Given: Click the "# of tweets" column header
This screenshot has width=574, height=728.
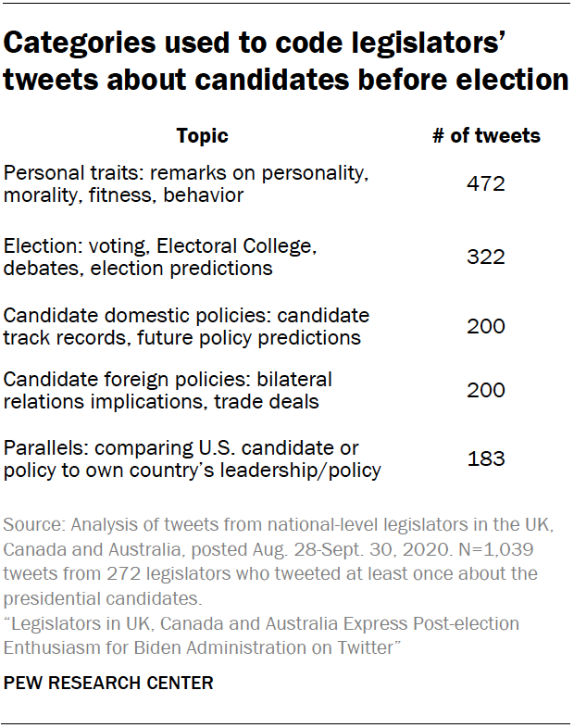Looking at the screenshot, I should (486, 136).
